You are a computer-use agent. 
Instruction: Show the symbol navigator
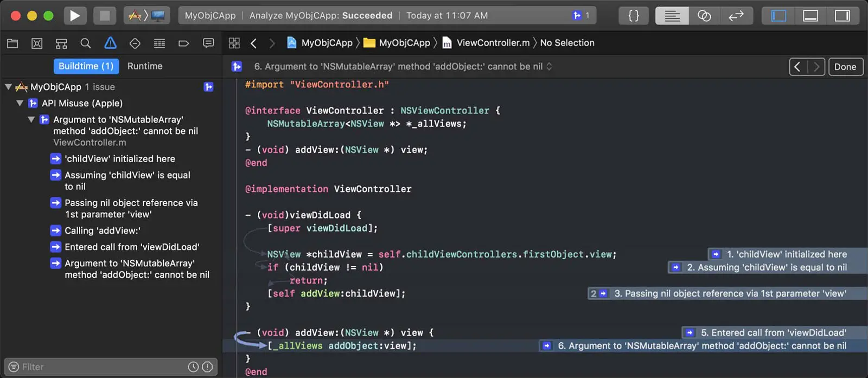[x=61, y=43]
